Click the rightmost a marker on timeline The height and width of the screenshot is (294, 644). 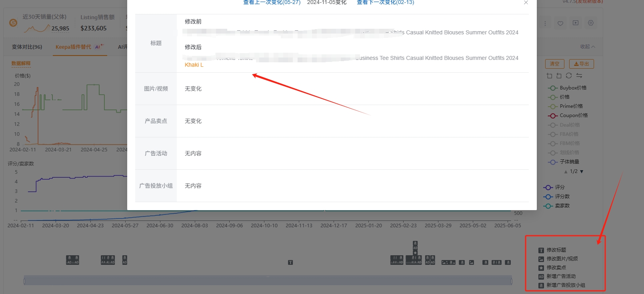[508, 262]
